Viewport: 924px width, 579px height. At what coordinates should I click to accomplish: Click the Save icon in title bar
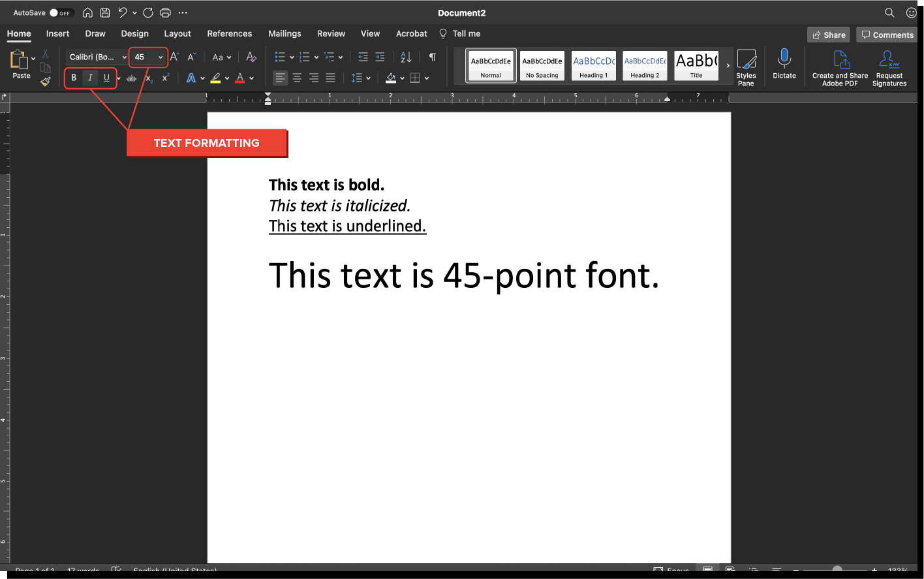click(x=104, y=12)
